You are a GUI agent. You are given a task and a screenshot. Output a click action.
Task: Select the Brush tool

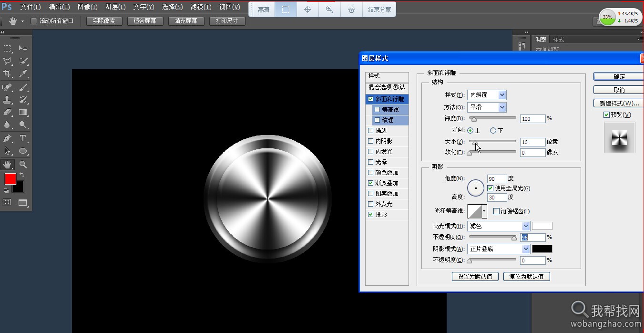(23, 87)
